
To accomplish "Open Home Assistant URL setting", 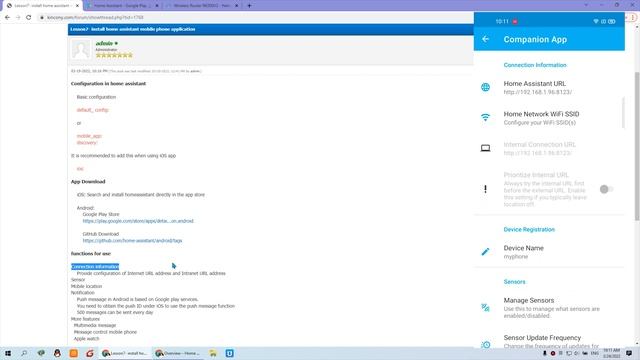I will point(549,87).
